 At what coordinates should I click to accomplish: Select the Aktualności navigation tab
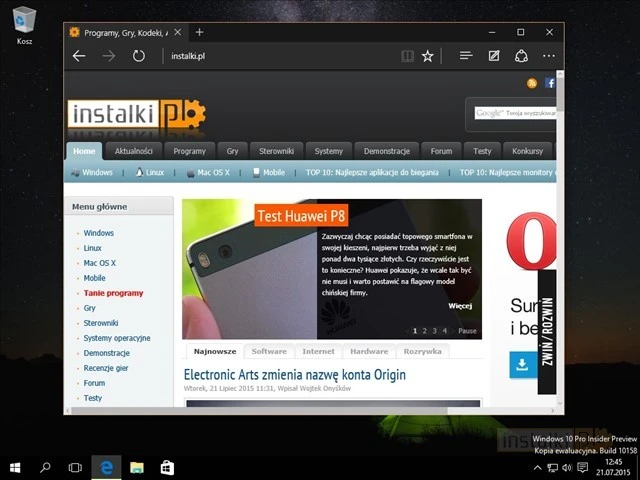pyautogui.click(x=133, y=151)
